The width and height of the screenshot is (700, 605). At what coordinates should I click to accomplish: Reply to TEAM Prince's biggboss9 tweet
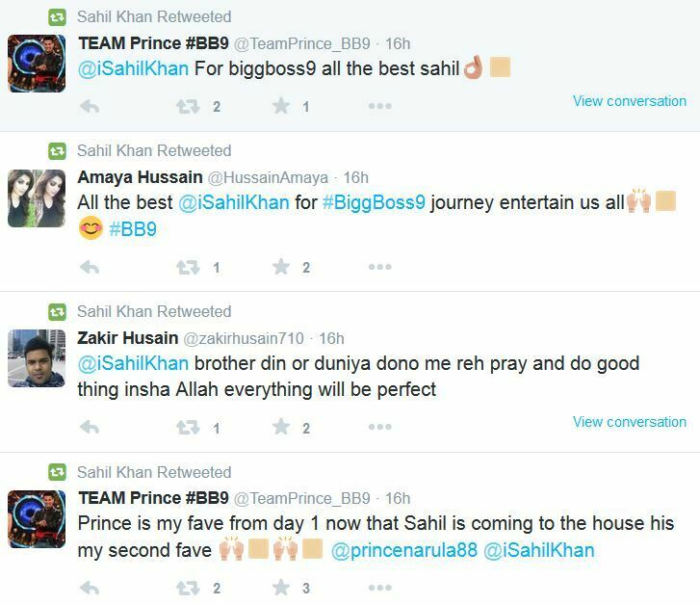pyautogui.click(x=90, y=106)
